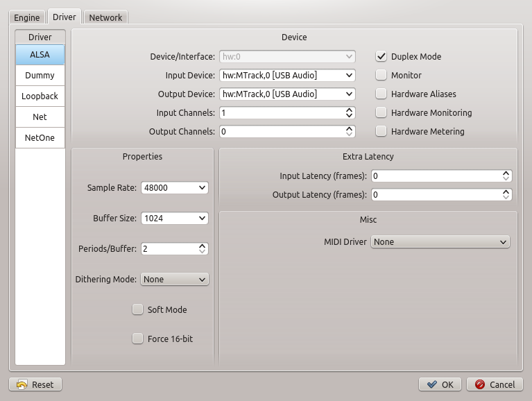Click the Output Latency frames field
Image resolution: width=532 pixels, height=401 pixels.
point(435,195)
